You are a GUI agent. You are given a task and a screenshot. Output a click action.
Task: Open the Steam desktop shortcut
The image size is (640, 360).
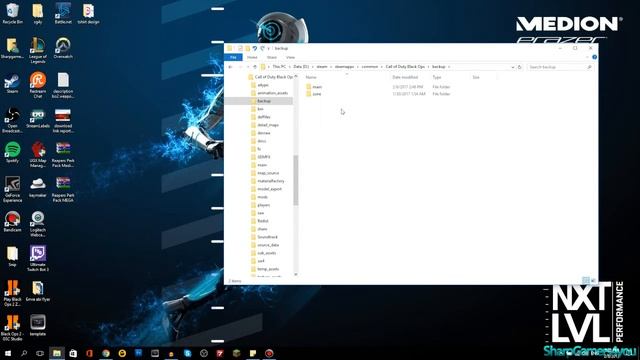[12, 83]
